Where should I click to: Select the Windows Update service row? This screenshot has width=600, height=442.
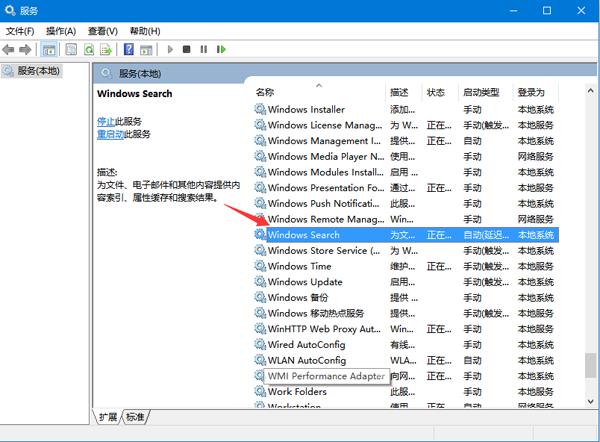pyautogui.click(x=305, y=282)
